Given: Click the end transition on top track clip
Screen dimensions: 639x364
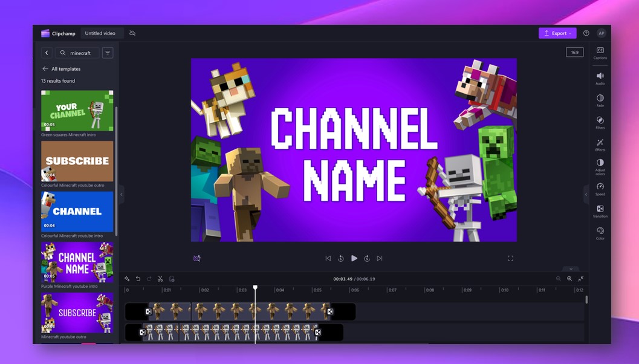Looking at the screenshot, I should tap(330, 311).
